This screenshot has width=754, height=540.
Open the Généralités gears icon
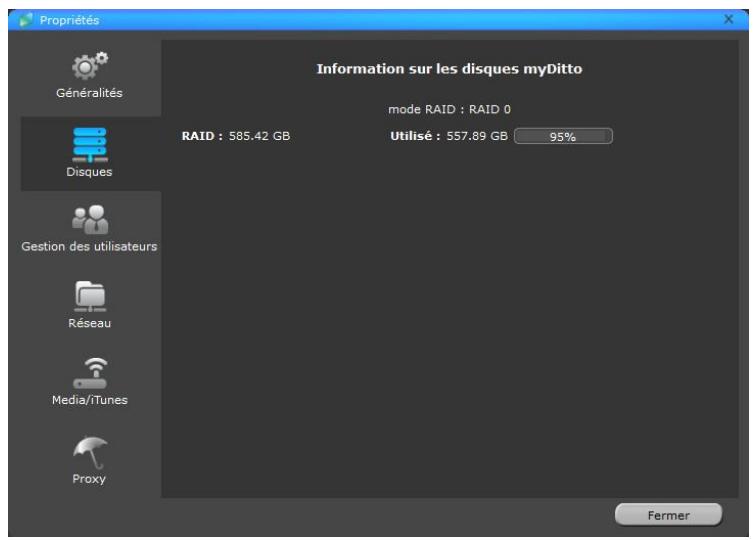point(90,66)
